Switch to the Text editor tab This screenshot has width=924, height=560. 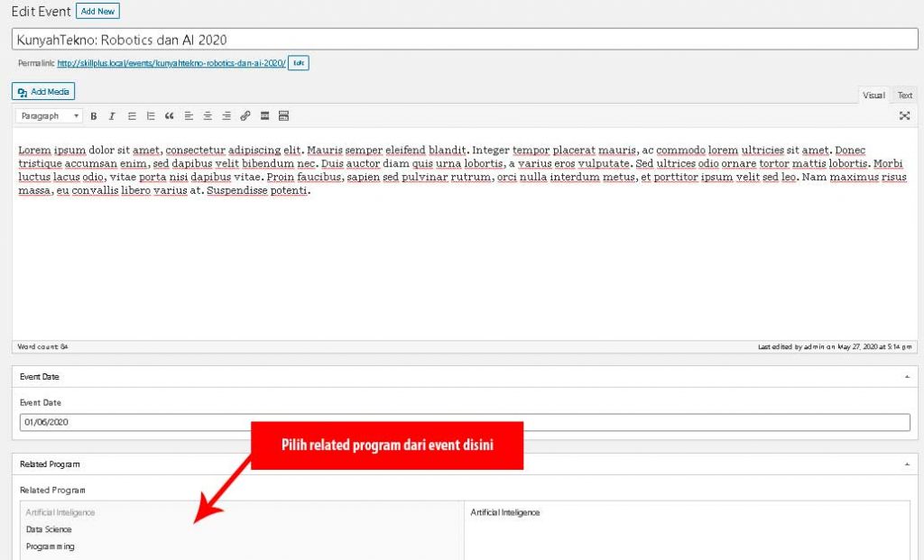[x=904, y=96]
